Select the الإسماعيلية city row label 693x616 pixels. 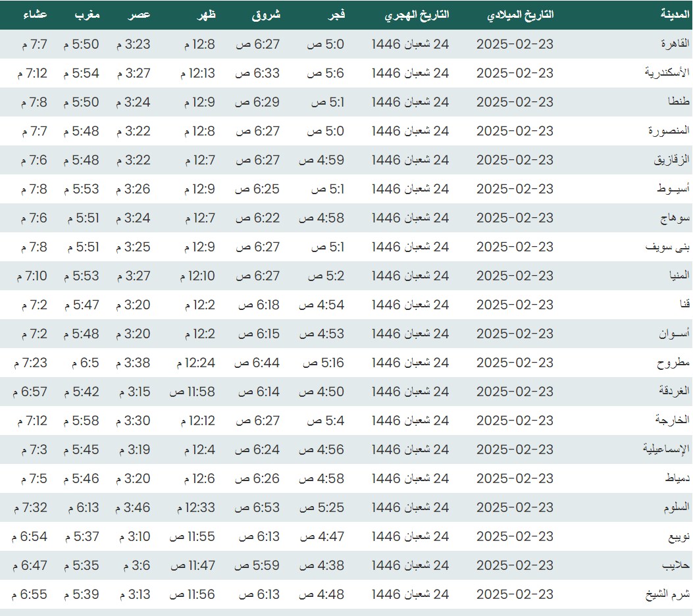pyautogui.click(x=666, y=449)
